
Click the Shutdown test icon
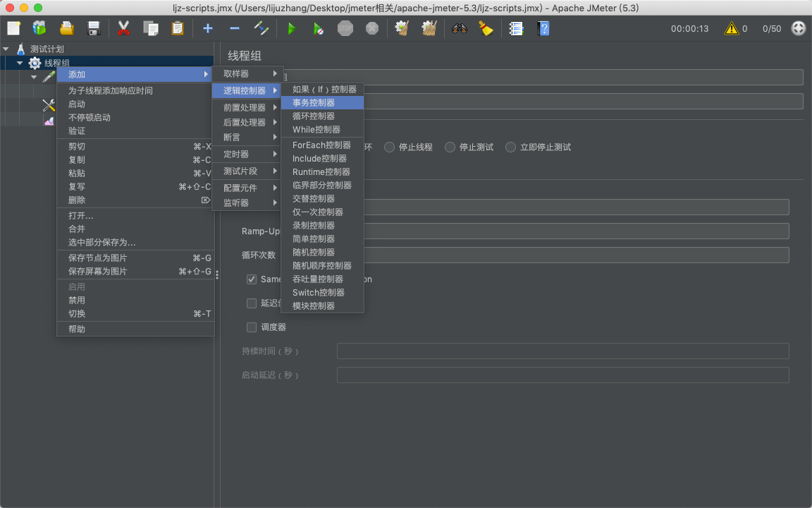pyautogui.click(x=372, y=28)
